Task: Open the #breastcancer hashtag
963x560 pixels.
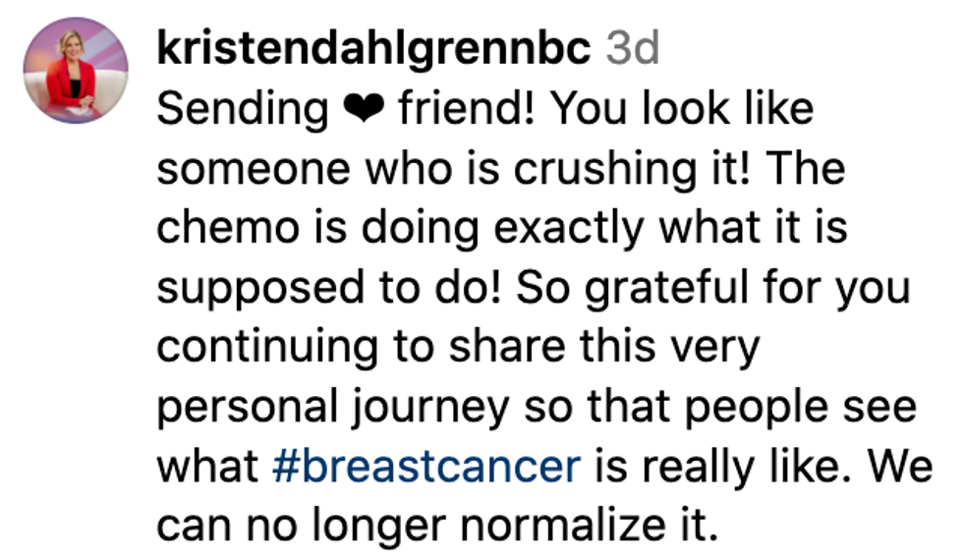Action: [x=425, y=467]
